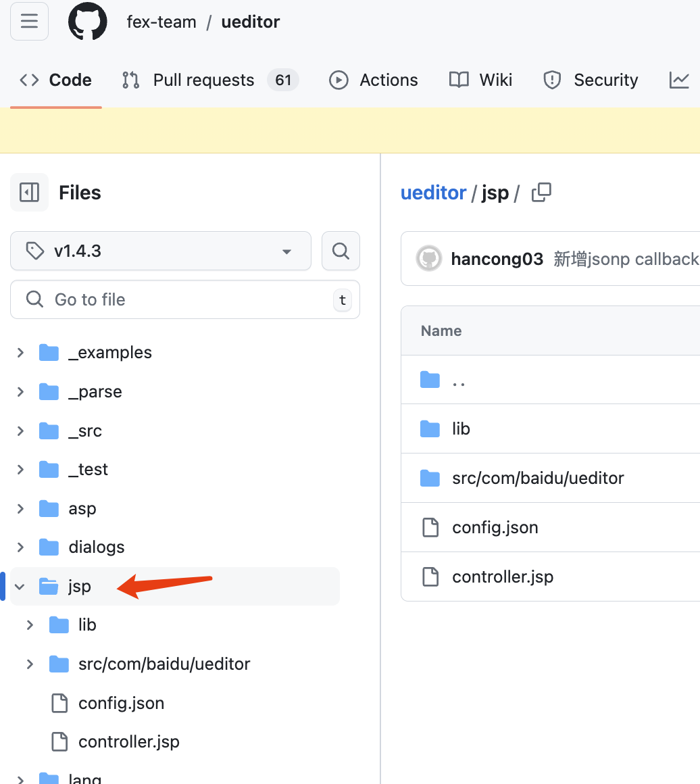Select config.json in the file tree
The image size is (700, 784).
(121, 703)
